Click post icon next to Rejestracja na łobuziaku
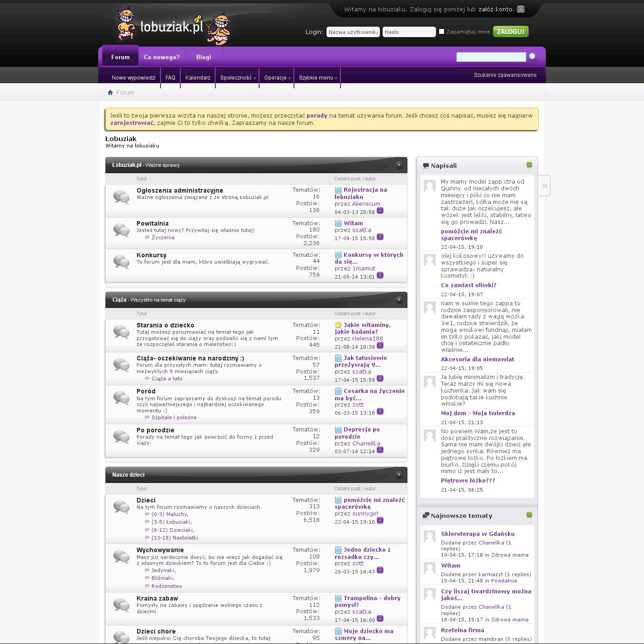This screenshot has width=644, height=644. 338,190
